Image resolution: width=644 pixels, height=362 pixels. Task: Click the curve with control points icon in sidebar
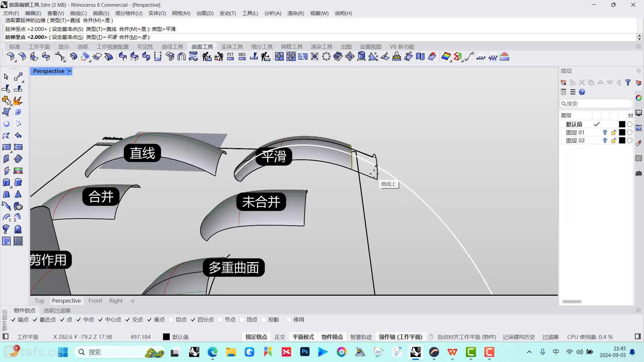(x=6, y=206)
